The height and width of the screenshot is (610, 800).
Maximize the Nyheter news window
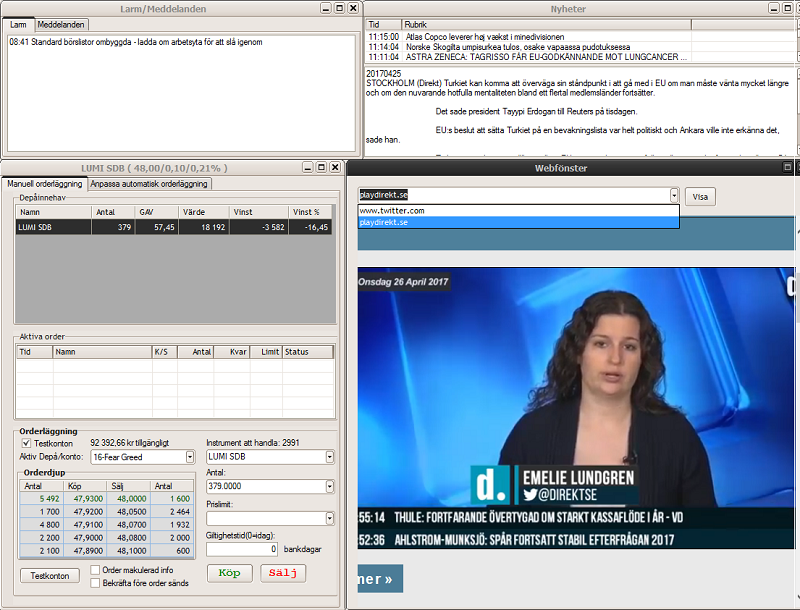click(x=787, y=8)
